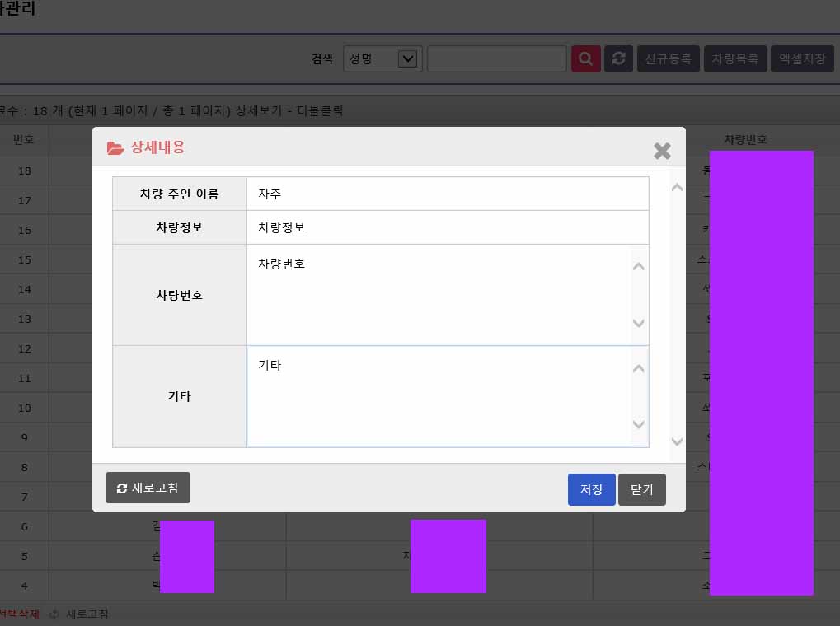Screen dimensions: 840x626
Task: Click the 새로고침 button in dialog footer
Action: coord(148,488)
